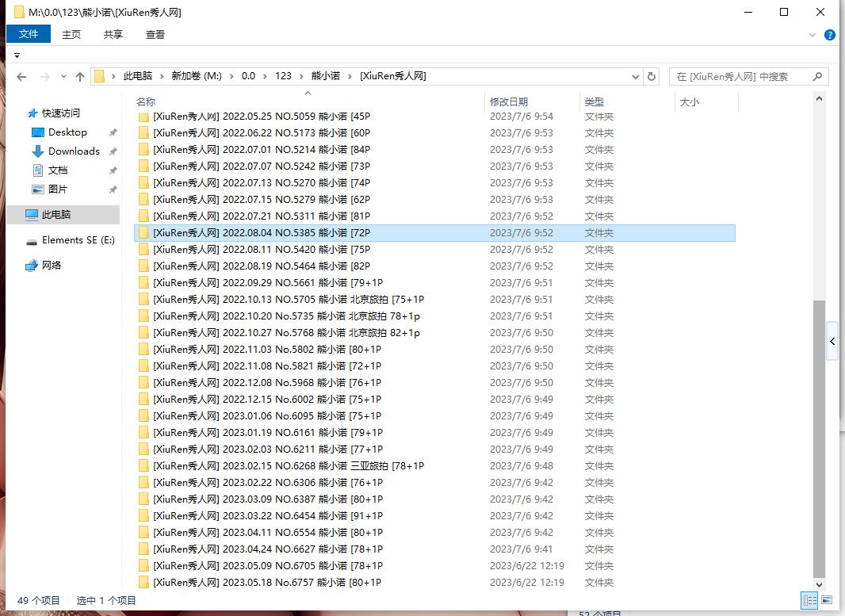Expand the chevron after 123 breadcrumb
The width and height of the screenshot is (845, 616).
click(300, 77)
